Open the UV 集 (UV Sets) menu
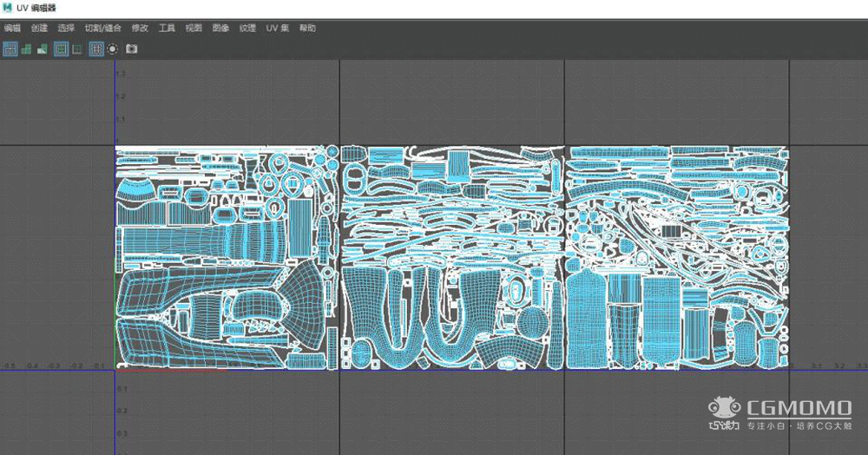 (278, 29)
